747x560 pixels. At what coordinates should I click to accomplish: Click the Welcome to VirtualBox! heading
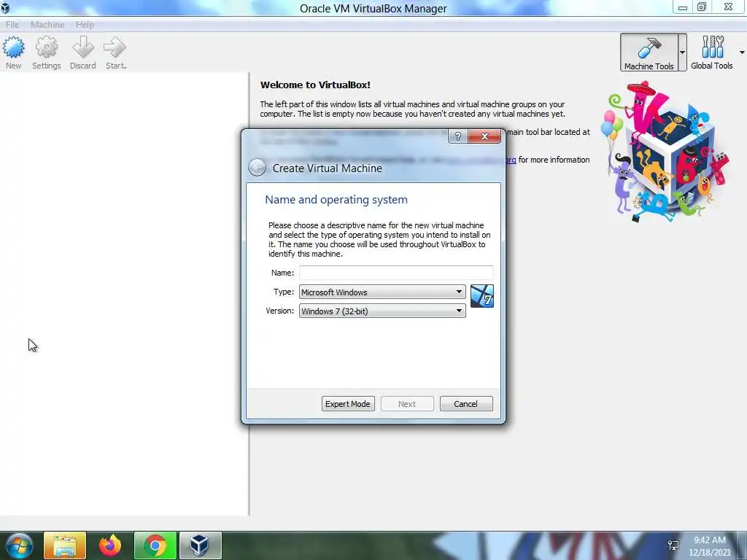pyautogui.click(x=315, y=85)
